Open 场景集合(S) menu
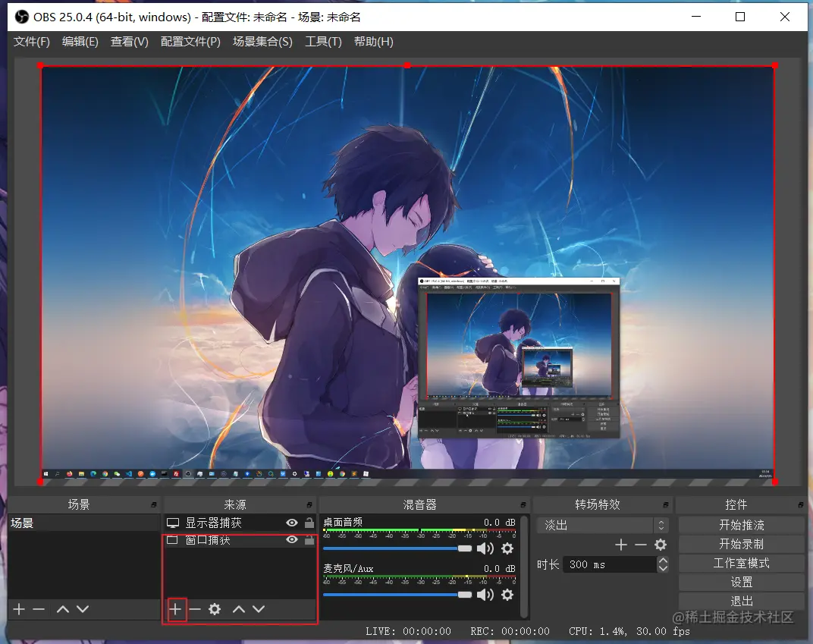The image size is (813, 644). click(263, 42)
